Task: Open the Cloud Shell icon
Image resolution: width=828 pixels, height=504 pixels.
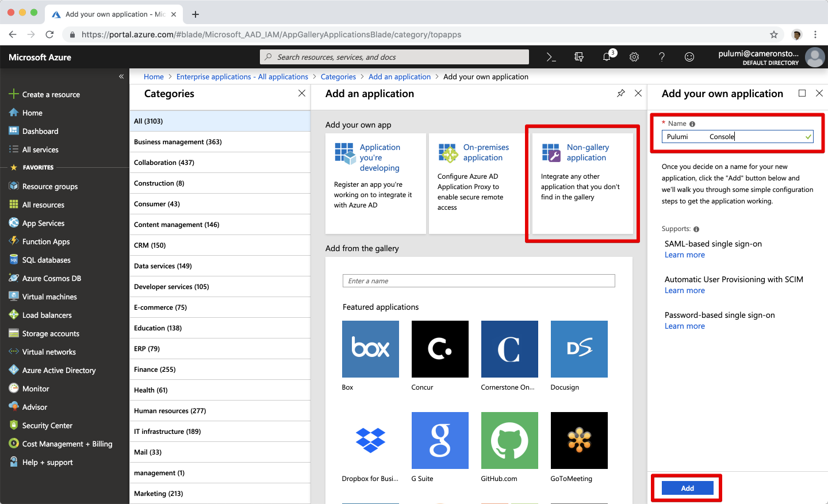Action: pyautogui.click(x=551, y=57)
